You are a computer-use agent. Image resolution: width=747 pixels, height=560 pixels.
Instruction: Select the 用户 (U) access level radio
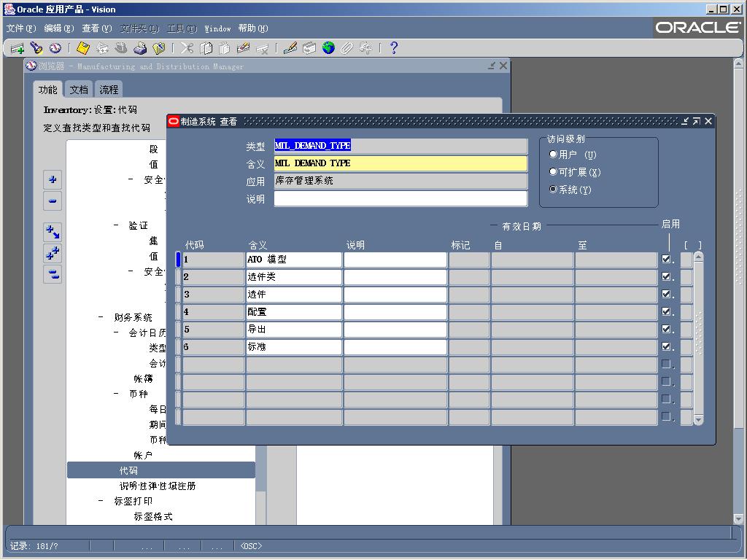553,155
